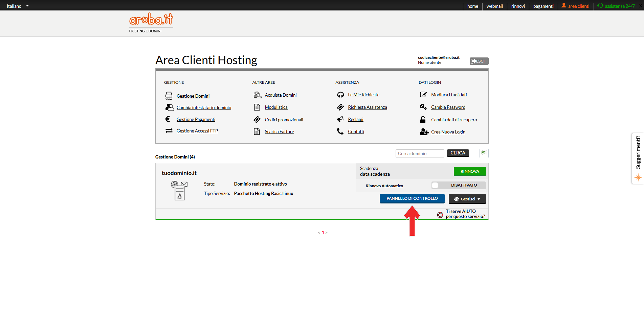Click the green RINNOVA button
This screenshot has width=644, height=317.
(470, 171)
